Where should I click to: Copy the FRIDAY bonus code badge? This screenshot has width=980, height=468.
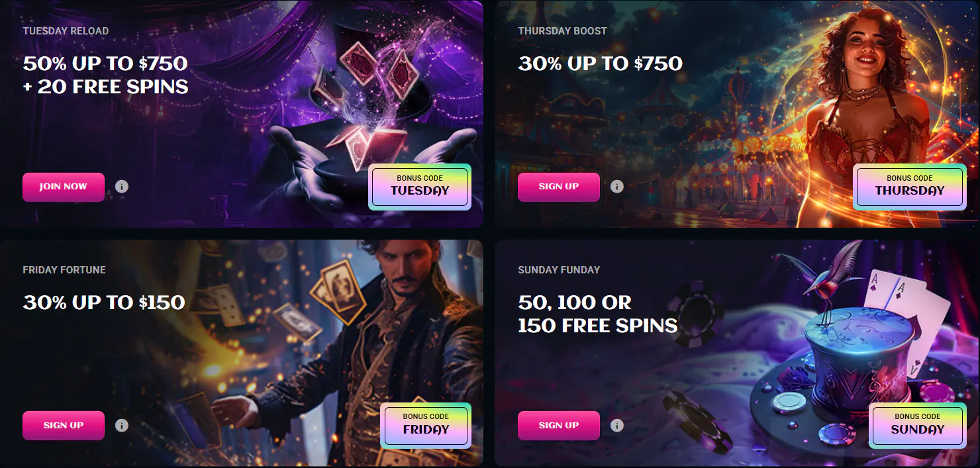426,426
